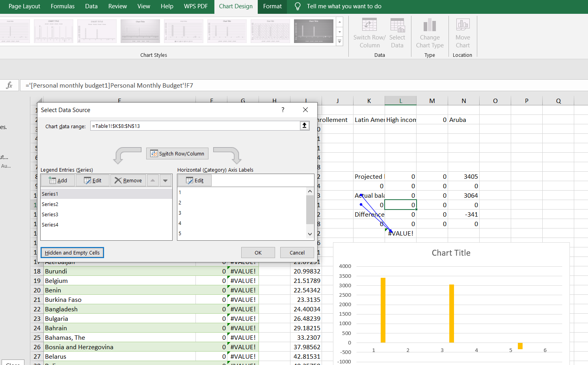Remove the selected legend series
Viewport: 588px width, 365px height.
(128, 180)
